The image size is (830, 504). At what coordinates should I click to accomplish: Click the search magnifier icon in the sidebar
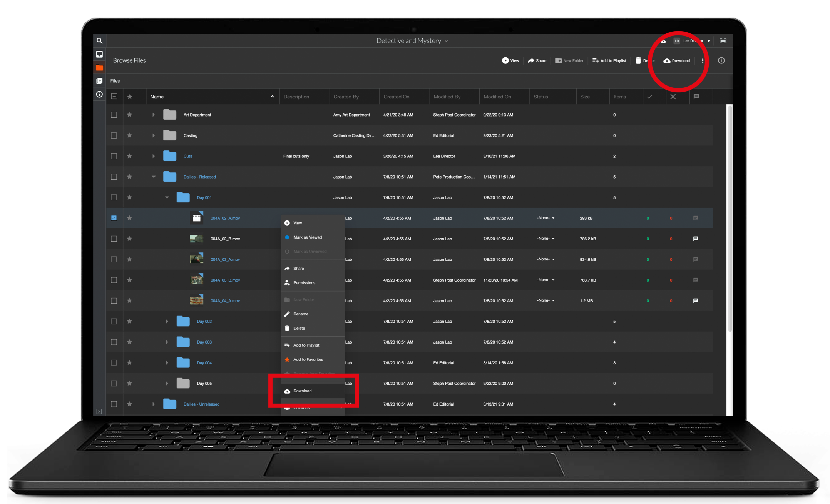99,41
